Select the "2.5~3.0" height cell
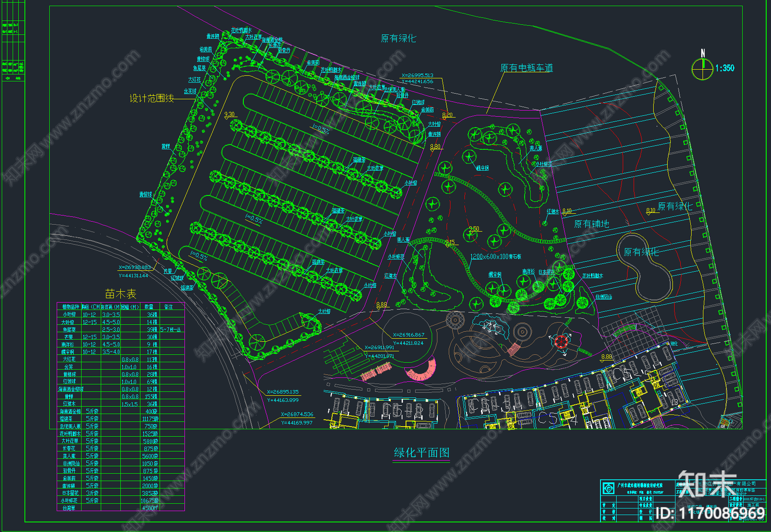This screenshot has height=532, width=771. click(110, 330)
